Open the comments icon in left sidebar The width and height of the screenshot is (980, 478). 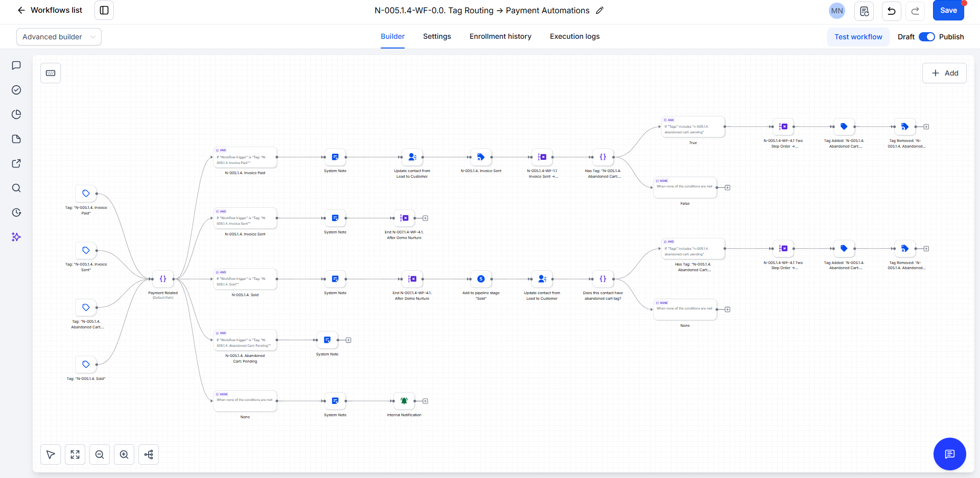point(16,65)
